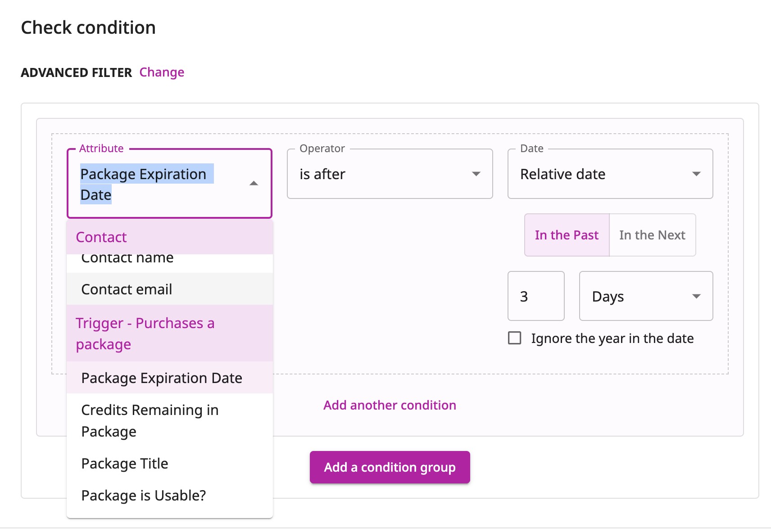Choose 'Contact name' attribute option

tap(127, 257)
